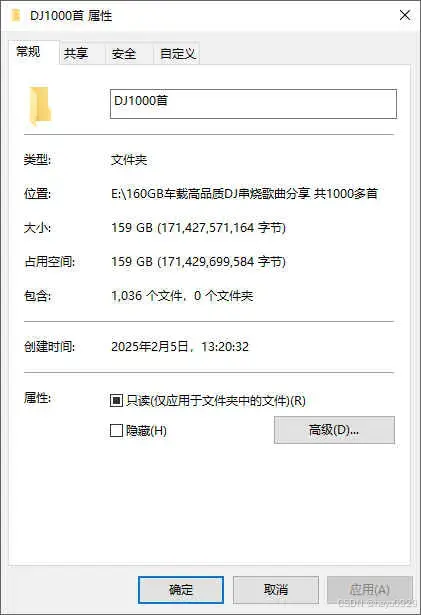Viewport: 421px width, 615px height.
Task: Select the 常规 tab
Action: 28,51
